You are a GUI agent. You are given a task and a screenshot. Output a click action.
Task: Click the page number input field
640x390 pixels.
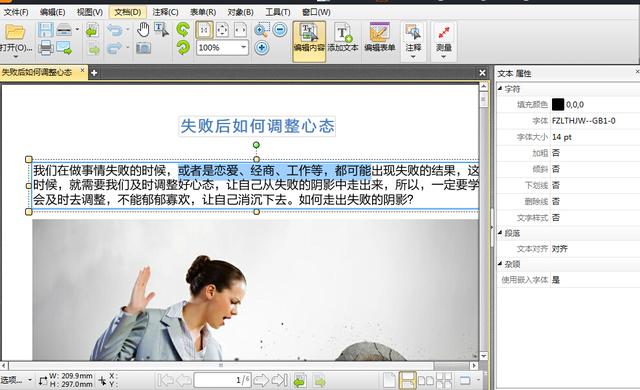coord(222,380)
